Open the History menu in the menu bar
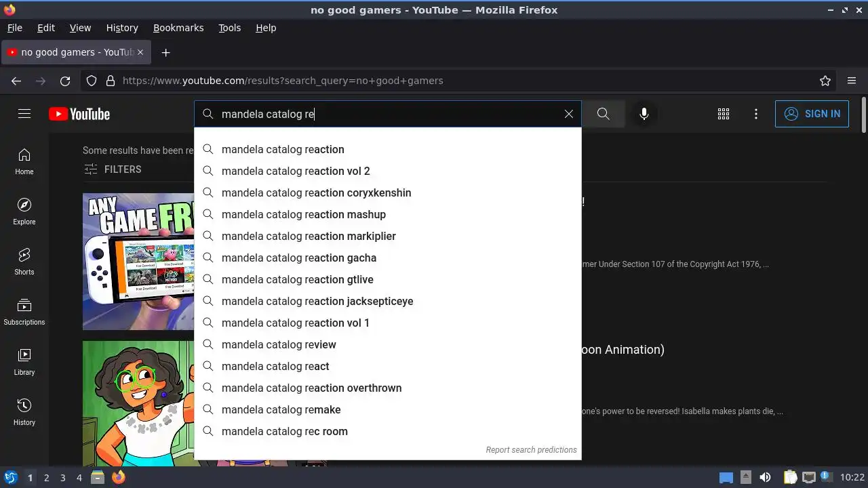The image size is (868, 488). pos(122,28)
